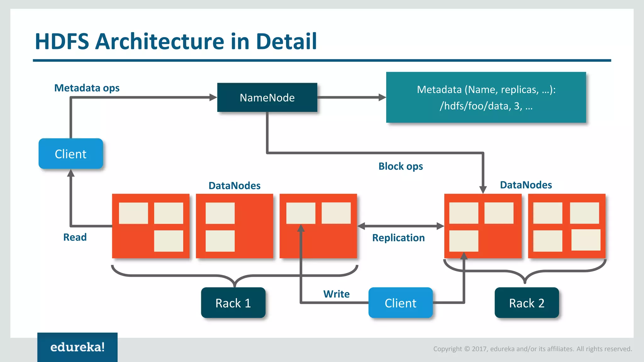Screen dimensions: 644x362
Task: Click the Write label
Action: [336, 294]
